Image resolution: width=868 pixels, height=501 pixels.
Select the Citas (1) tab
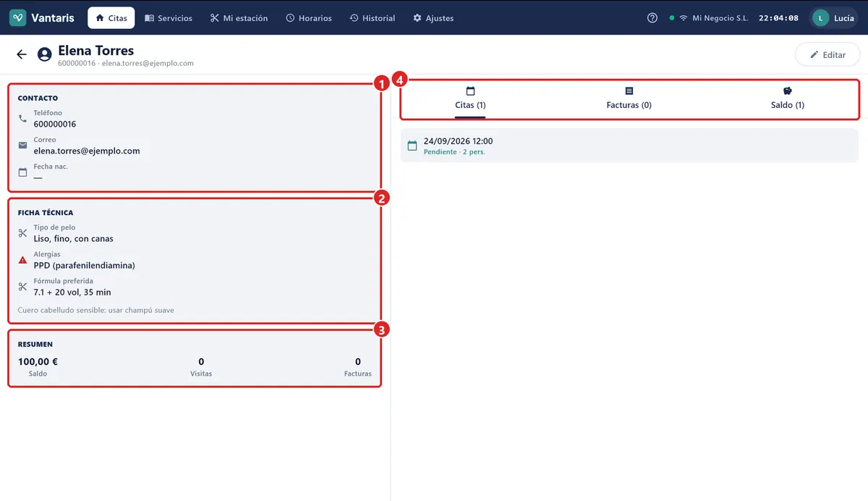pyautogui.click(x=470, y=98)
